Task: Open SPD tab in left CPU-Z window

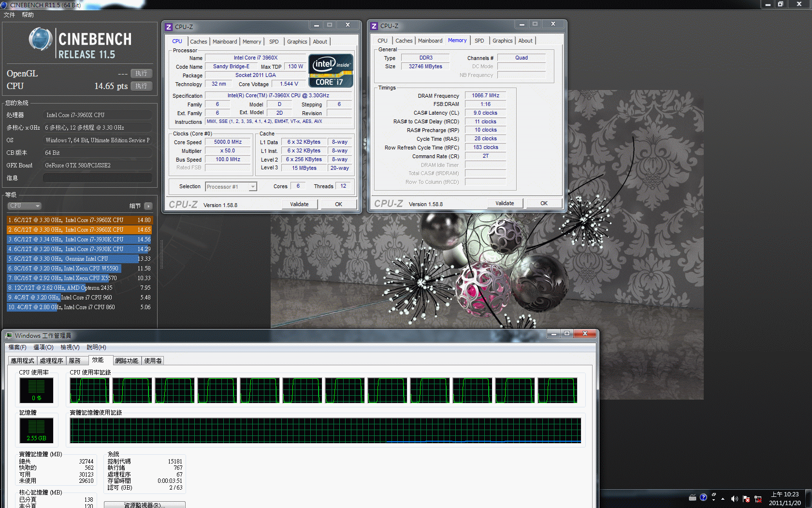Action: click(x=274, y=42)
